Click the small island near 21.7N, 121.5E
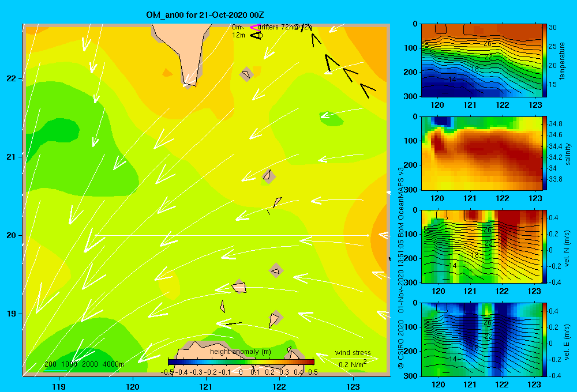 (x=246, y=74)
